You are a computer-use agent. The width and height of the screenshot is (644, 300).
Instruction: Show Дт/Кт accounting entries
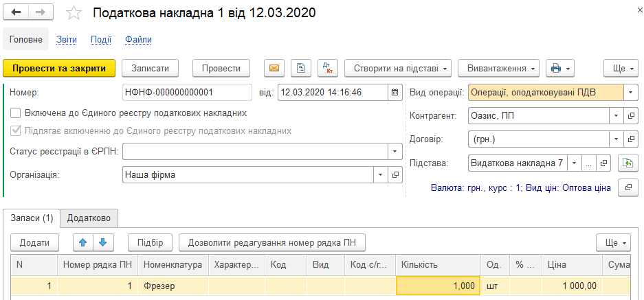point(327,69)
